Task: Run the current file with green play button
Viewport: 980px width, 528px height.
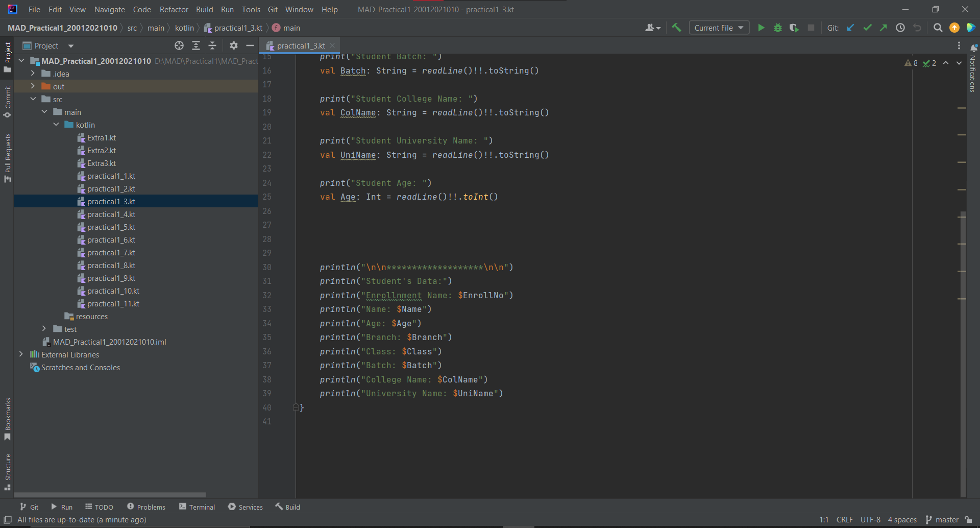Action: pyautogui.click(x=761, y=28)
